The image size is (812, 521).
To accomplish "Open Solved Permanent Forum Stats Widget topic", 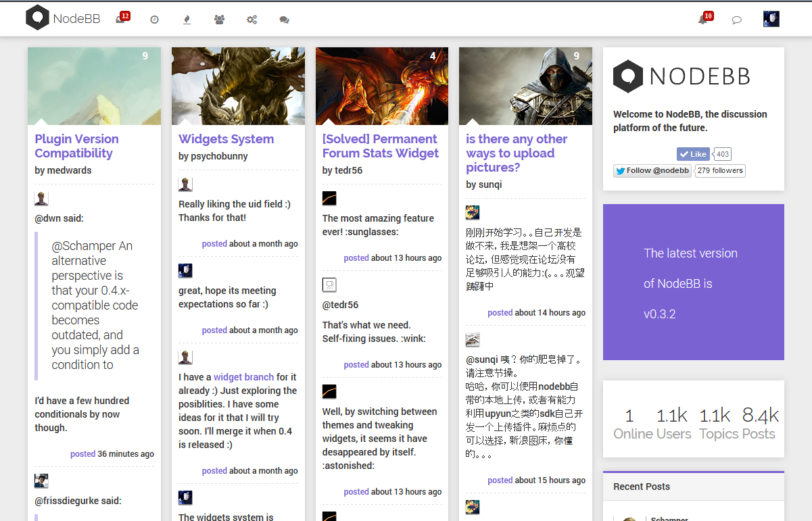I will [381, 146].
